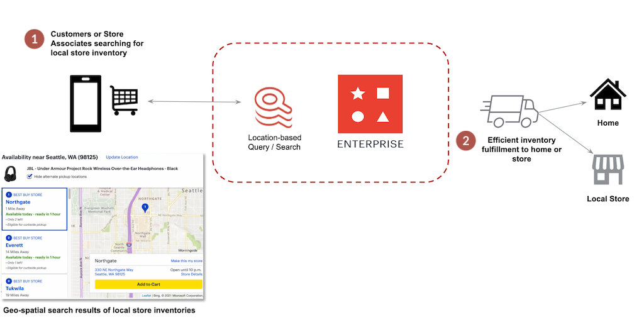
Task: Click the number 2 badge beside Everett store
Action: click(9, 238)
